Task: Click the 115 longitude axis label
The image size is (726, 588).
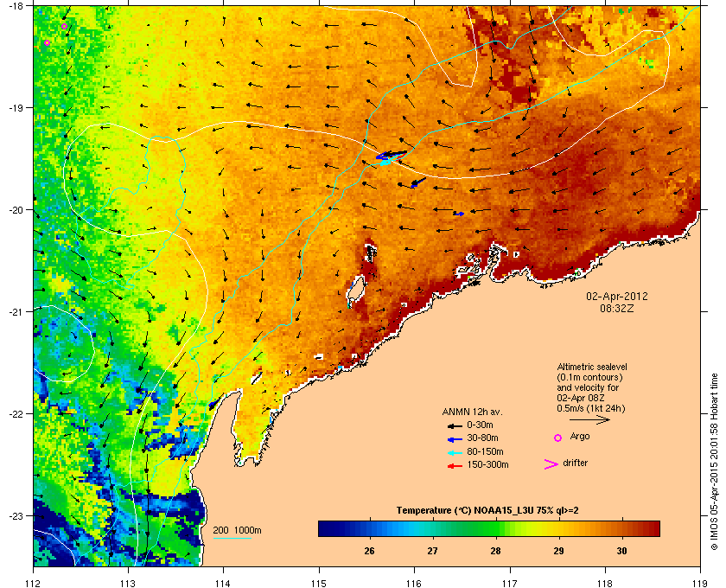Action: (319, 583)
